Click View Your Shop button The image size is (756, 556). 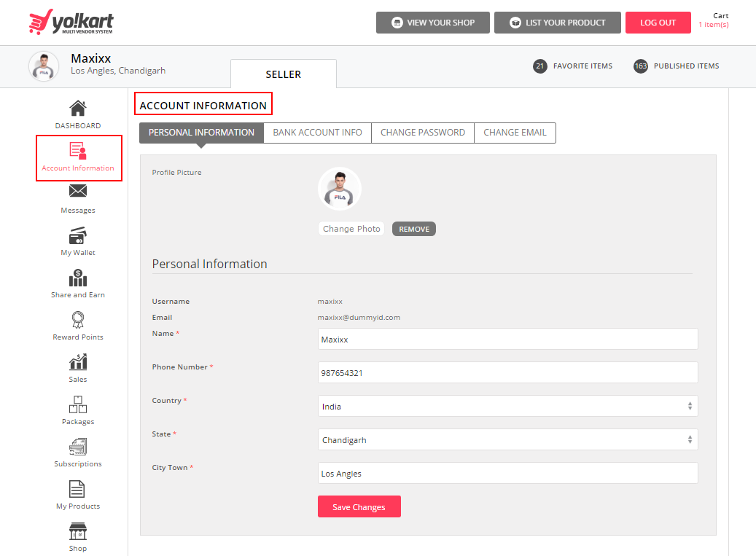click(x=432, y=23)
